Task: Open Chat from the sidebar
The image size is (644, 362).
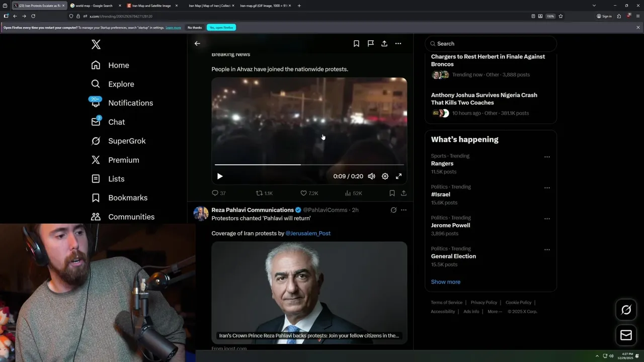Action: click(x=108, y=122)
